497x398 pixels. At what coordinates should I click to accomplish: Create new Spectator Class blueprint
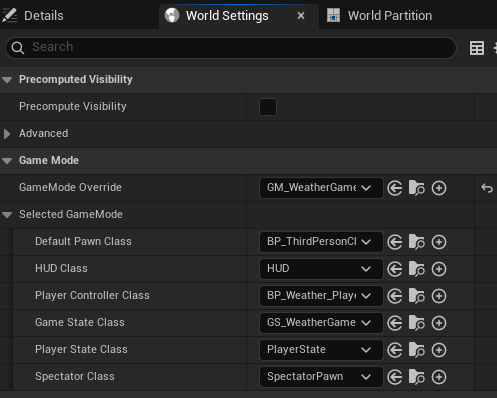click(439, 377)
